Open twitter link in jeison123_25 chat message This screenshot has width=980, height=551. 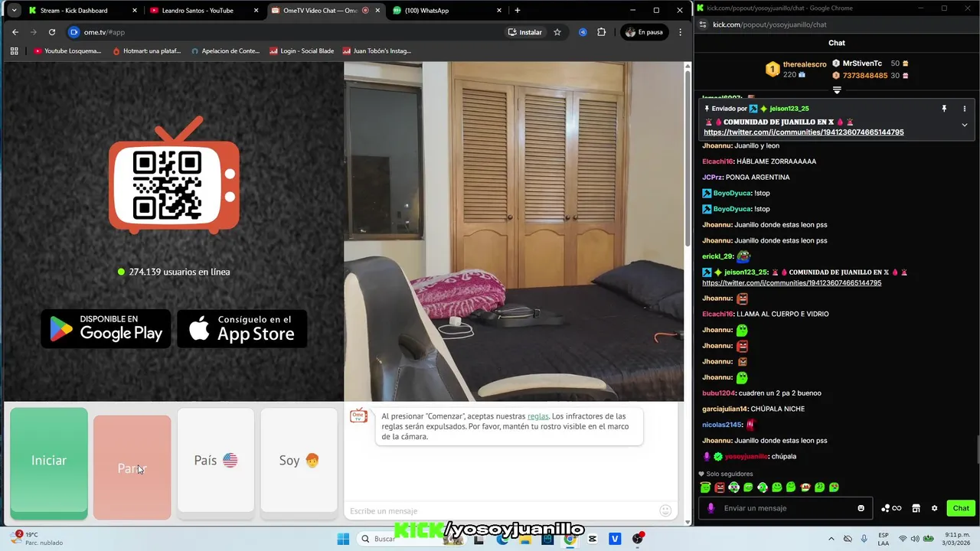pos(792,283)
